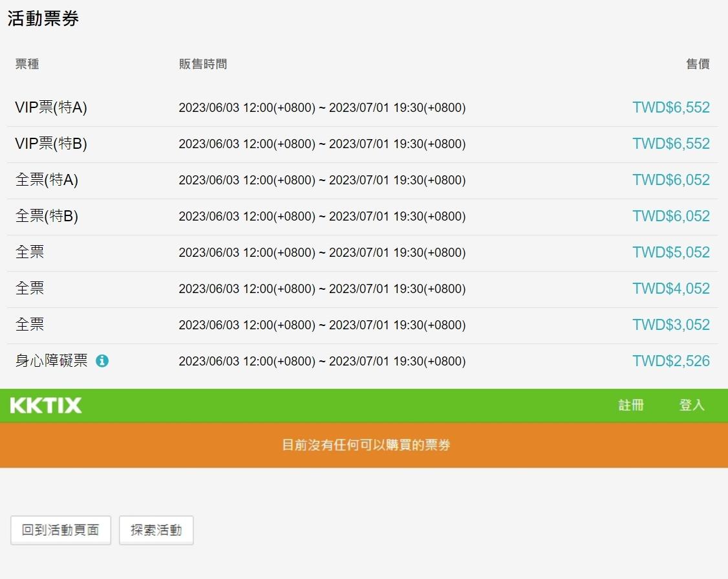Click the 販售時間 column header

pos(203,63)
